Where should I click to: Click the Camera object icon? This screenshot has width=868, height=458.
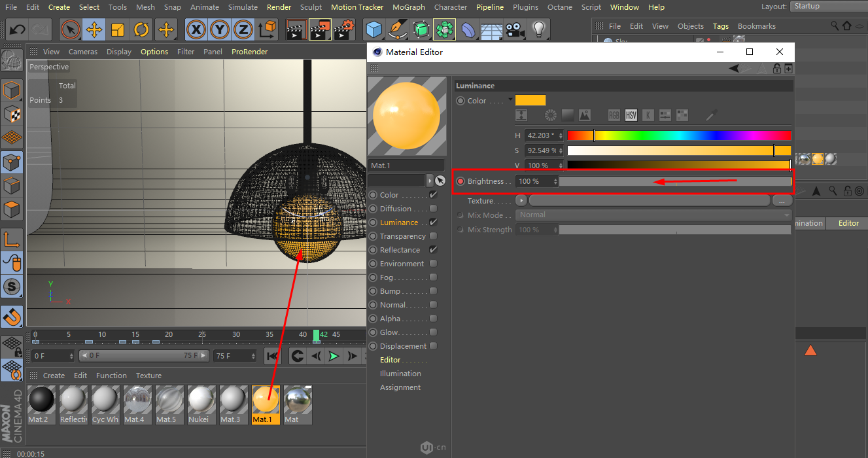pos(515,29)
